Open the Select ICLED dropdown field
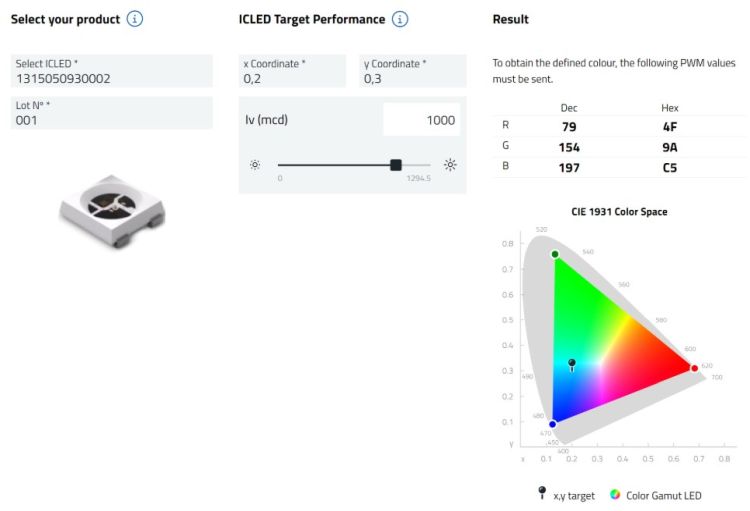 (111, 71)
